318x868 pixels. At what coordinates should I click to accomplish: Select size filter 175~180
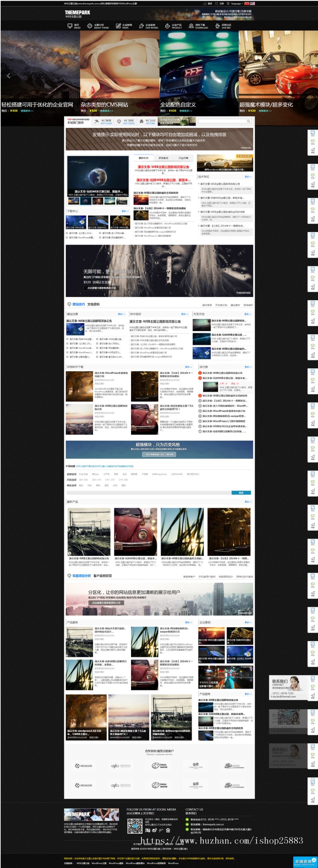point(123,480)
